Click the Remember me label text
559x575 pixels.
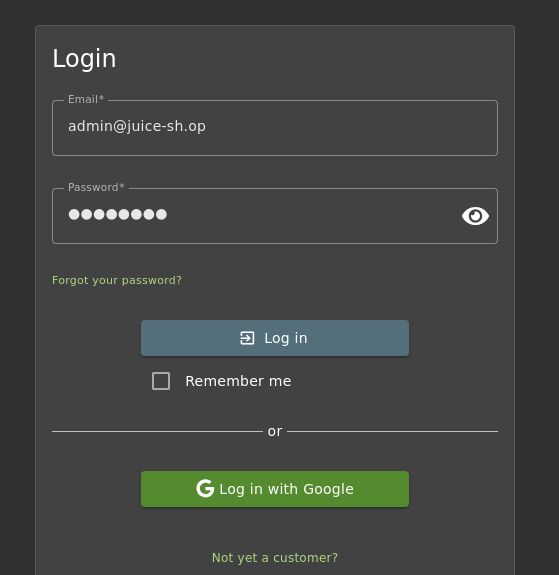tap(238, 381)
